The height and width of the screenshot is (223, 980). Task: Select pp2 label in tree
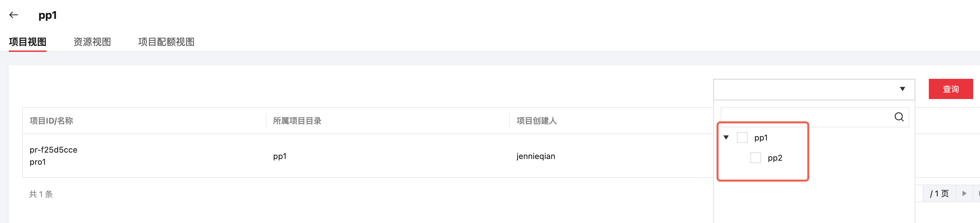click(x=775, y=158)
